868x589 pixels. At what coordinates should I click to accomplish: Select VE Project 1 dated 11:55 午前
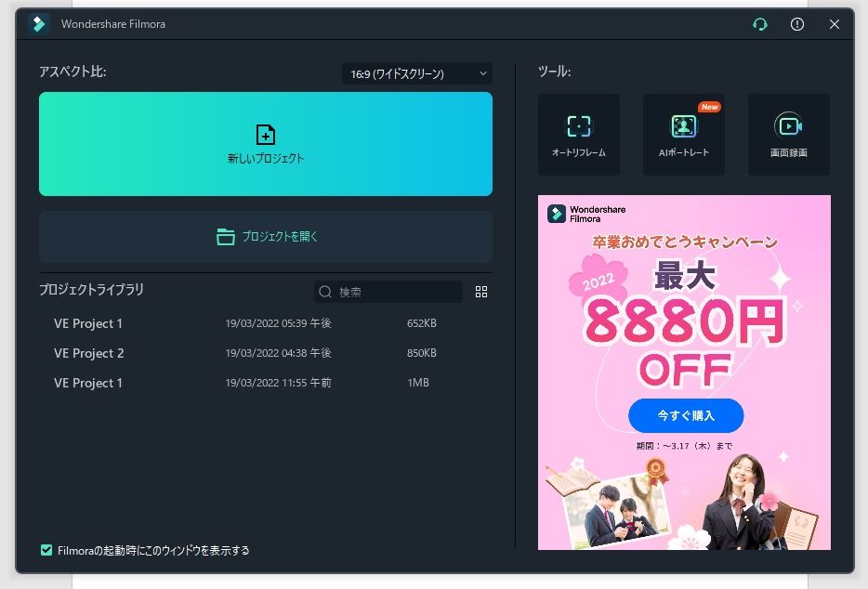[266, 383]
